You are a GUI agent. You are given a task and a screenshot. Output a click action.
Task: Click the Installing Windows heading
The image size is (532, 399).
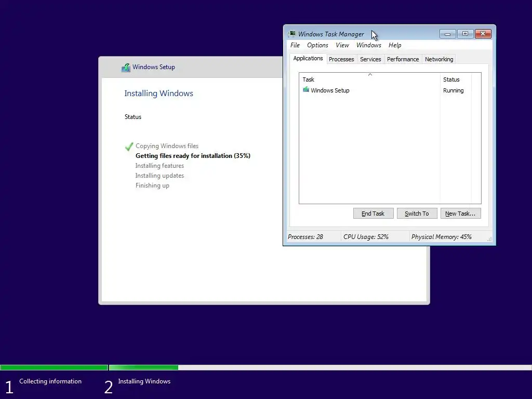[x=158, y=94]
